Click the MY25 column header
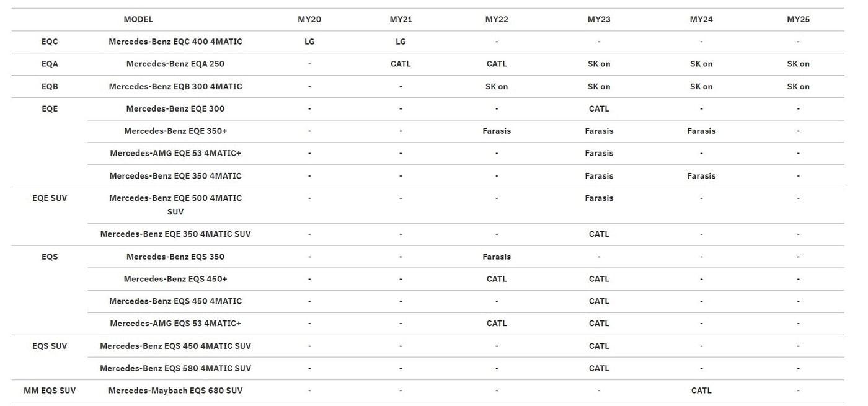 coord(798,19)
